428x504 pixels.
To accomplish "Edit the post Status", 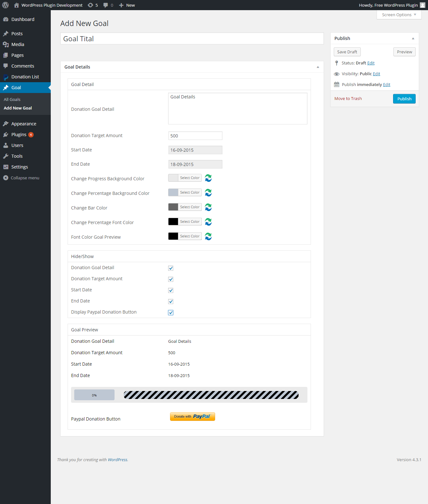I will [371, 63].
